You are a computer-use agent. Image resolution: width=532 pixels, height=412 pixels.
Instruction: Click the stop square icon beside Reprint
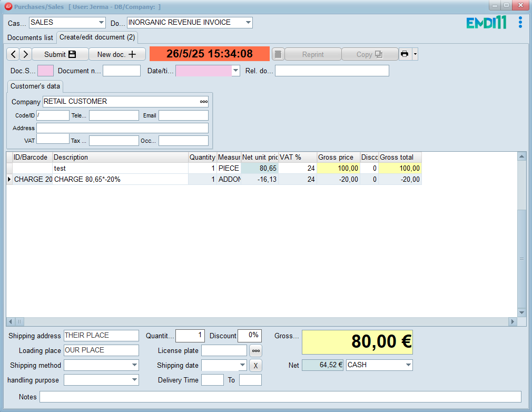tap(279, 54)
